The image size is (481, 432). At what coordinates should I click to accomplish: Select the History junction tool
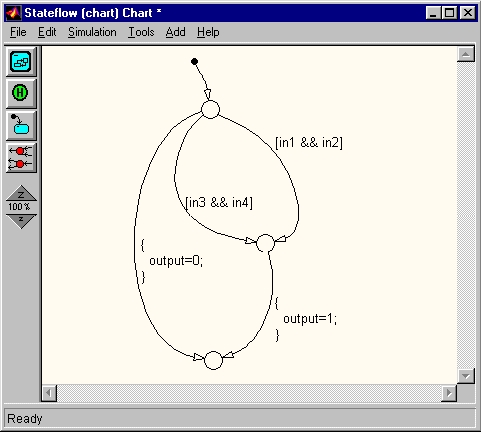[21, 93]
